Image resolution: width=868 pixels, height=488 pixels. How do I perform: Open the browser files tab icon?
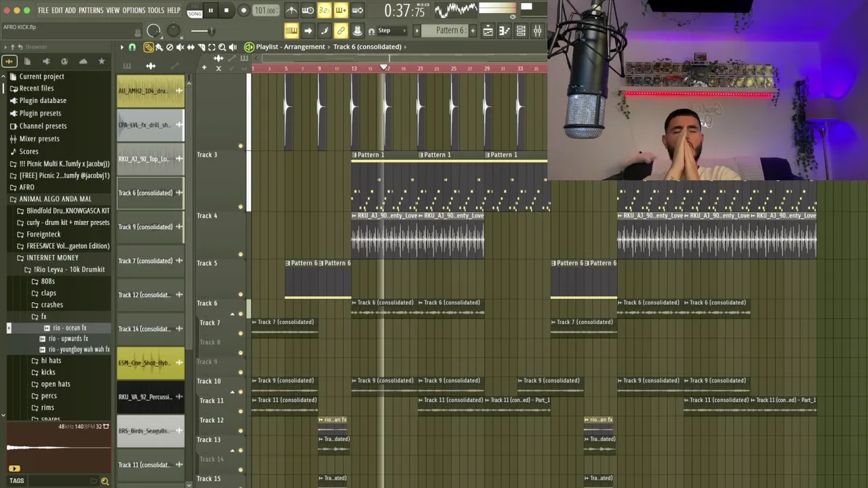[x=28, y=62]
